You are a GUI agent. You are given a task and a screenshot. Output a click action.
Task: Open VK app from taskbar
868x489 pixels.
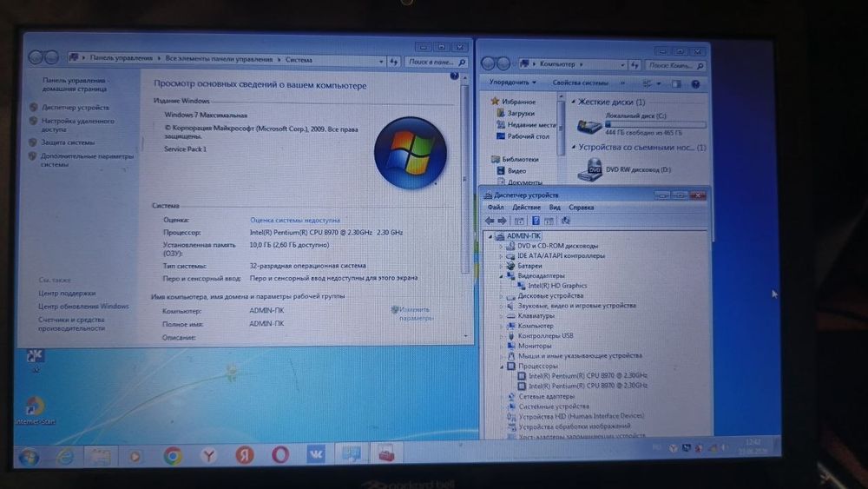click(x=316, y=454)
